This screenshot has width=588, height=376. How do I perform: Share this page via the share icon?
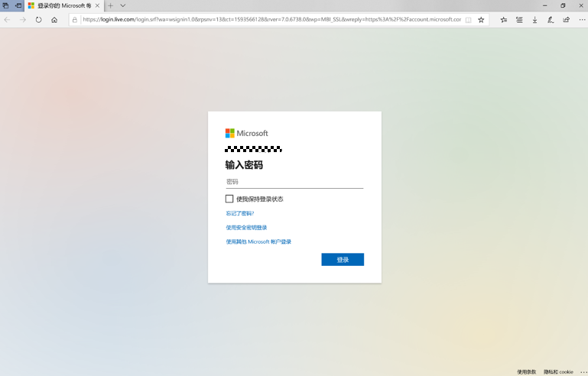566,20
